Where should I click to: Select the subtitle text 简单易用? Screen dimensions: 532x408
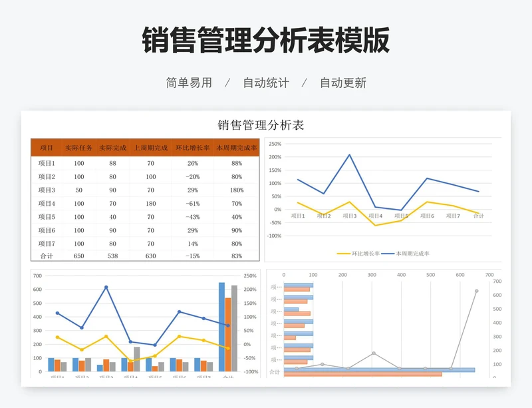coord(189,83)
